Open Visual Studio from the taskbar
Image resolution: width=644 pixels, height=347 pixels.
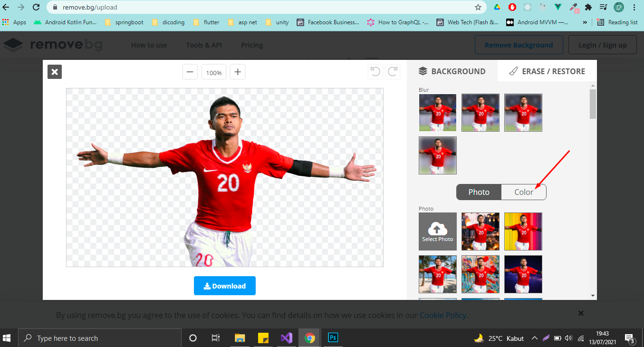(x=286, y=338)
